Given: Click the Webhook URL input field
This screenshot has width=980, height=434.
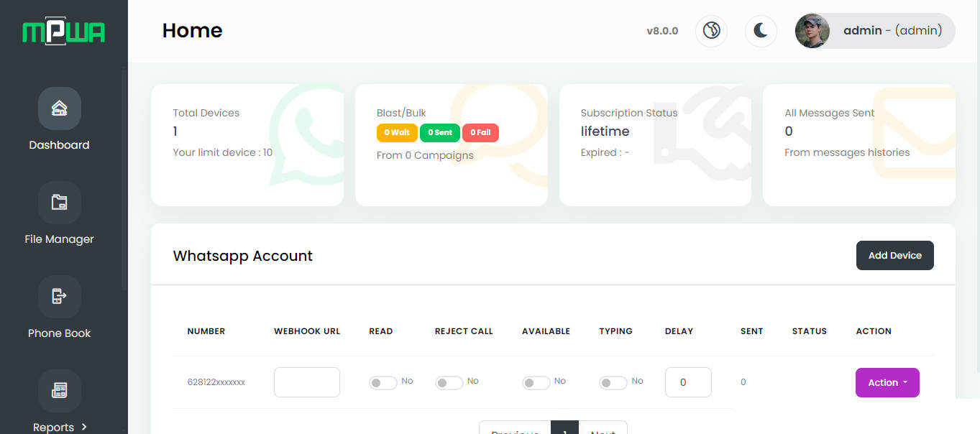Looking at the screenshot, I should pyautogui.click(x=307, y=382).
